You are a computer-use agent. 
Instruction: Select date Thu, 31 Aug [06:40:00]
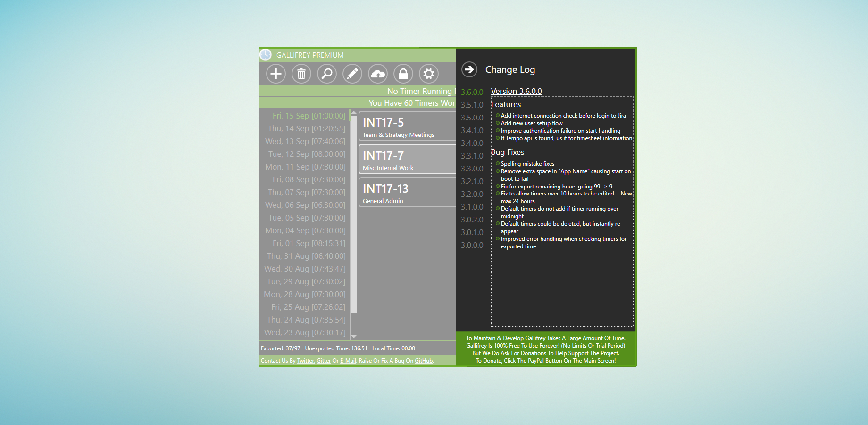(306, 256)
